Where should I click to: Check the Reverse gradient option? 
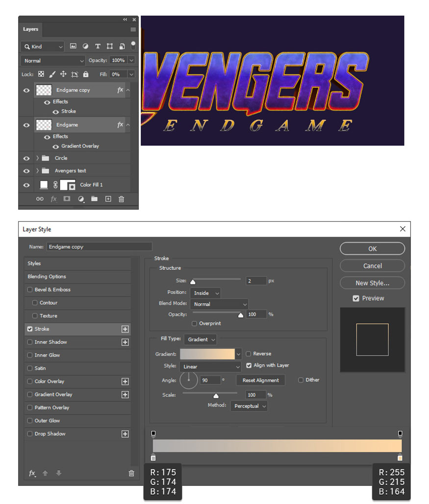coord(249,354)
